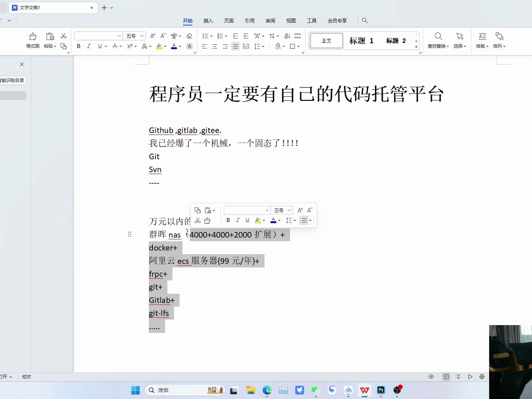Toggle Italic in the ribbon

(x=89, y=46)
